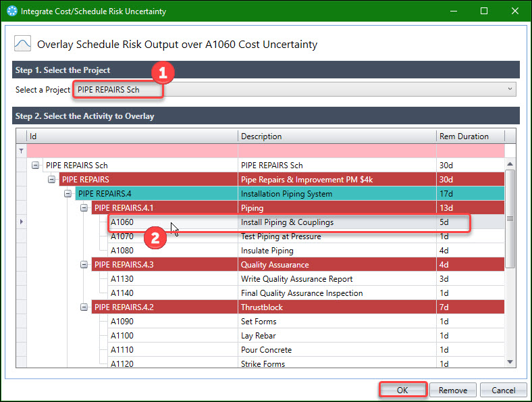Collapse the PIPE REPAIRS.4.2 Thrustblock node
This screenshot has height=402, width=532.
84,307
